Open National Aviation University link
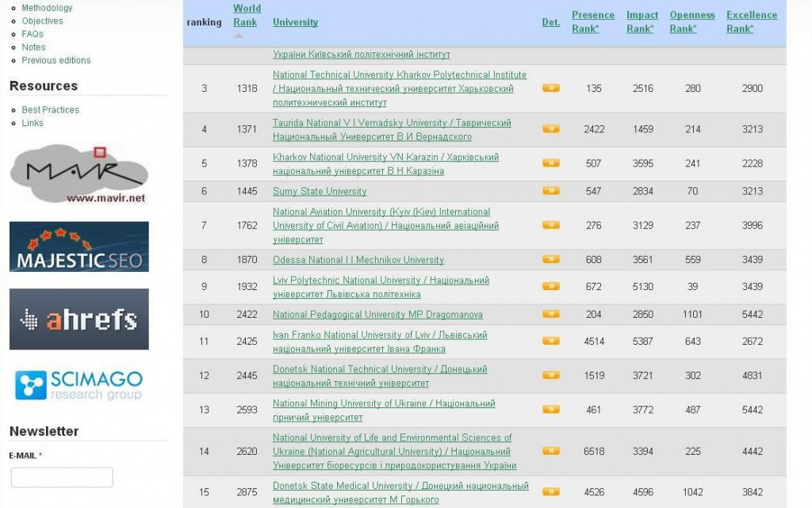 (386, 226)
